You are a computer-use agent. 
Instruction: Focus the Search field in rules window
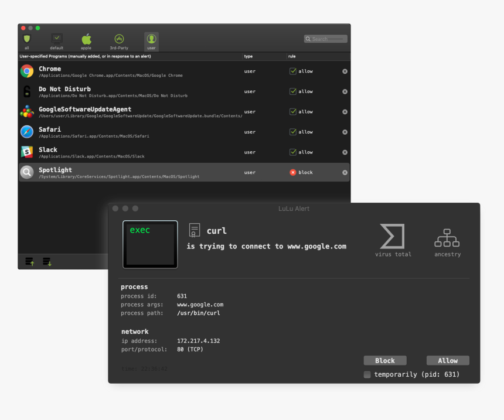(x=326, y=39)
